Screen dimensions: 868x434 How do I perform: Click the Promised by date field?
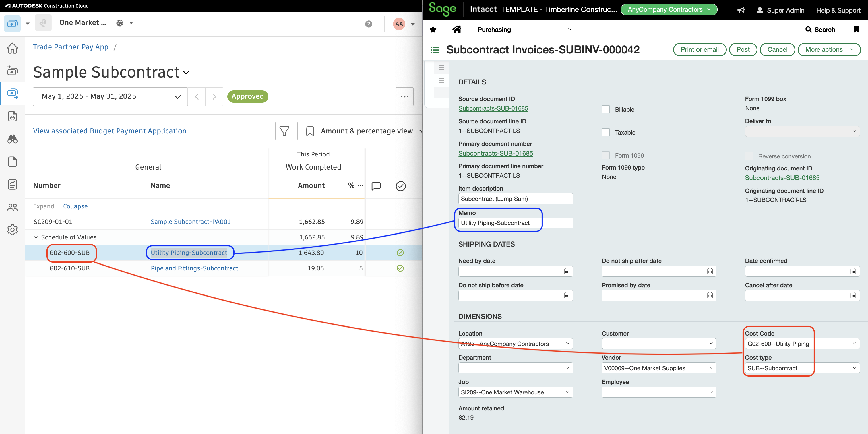pyautogui.click(x=659, y=296)
